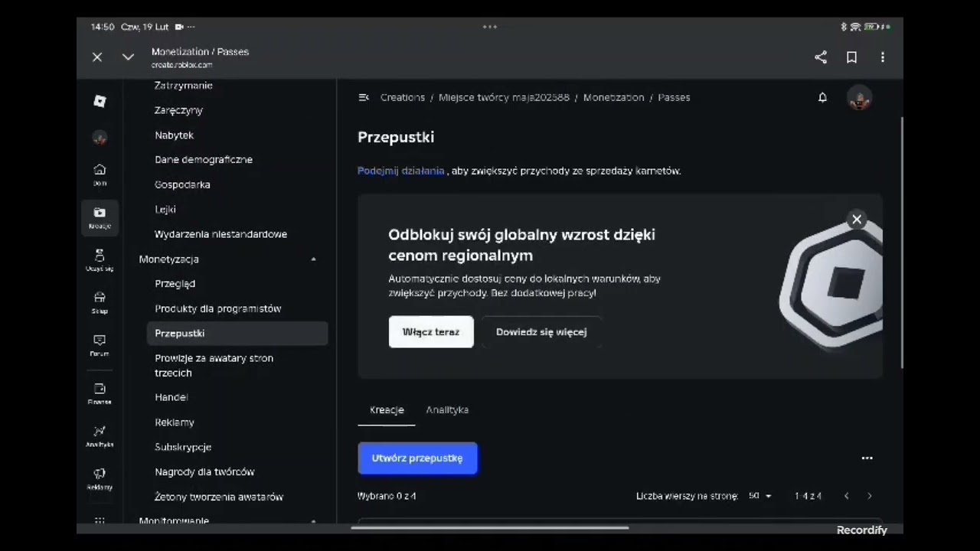
Task: Open Zaręczyny in the sidebar
Action: pyautogui.click(x=178, y=110)
